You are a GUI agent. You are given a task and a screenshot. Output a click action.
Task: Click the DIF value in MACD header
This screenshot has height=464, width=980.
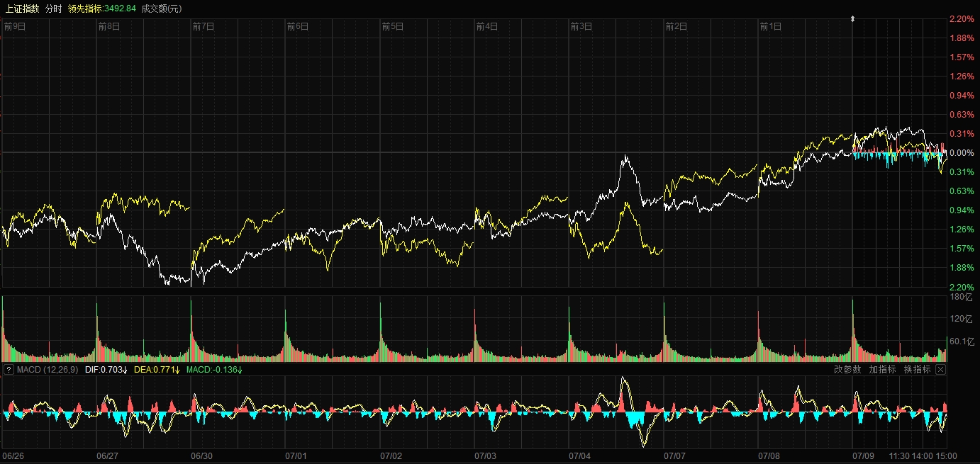tap(106, 370)
